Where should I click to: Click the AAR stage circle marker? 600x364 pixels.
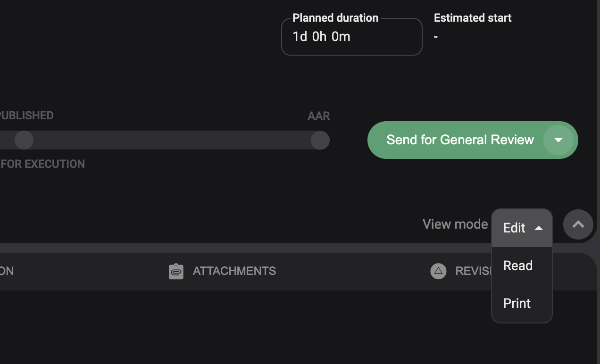[x=320, y=140]
